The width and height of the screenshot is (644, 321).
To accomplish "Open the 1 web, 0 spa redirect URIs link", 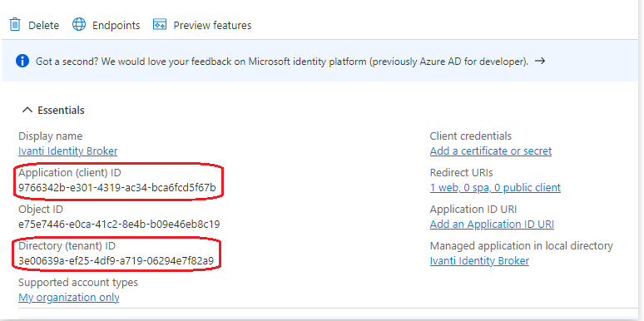I will pos(495,188).
